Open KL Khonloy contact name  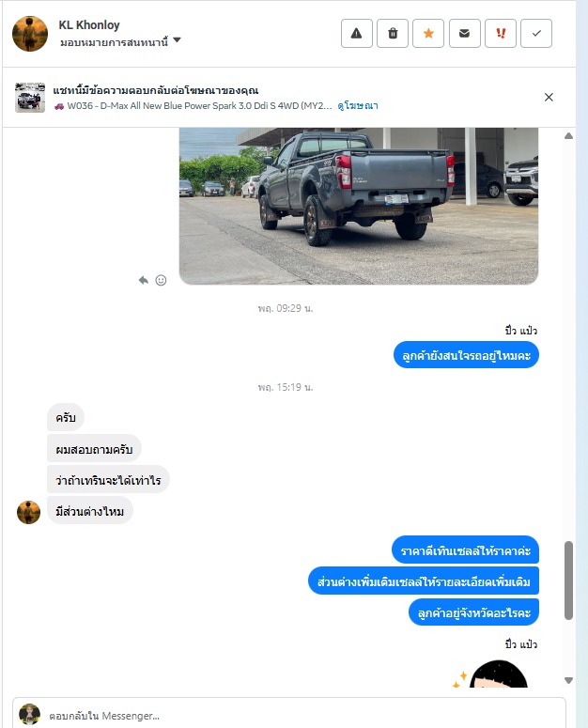89,25
